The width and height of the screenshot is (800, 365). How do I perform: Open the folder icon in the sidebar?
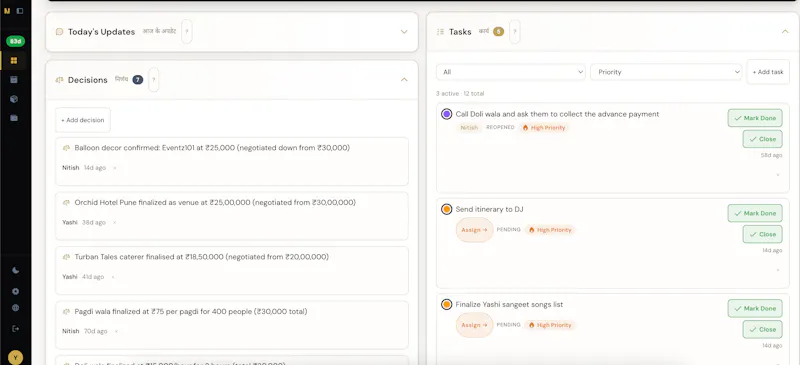tap(14, 118)
